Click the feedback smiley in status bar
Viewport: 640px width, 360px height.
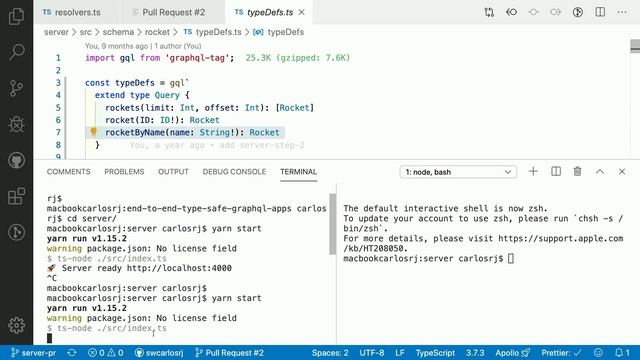click(x=598, y=353)
